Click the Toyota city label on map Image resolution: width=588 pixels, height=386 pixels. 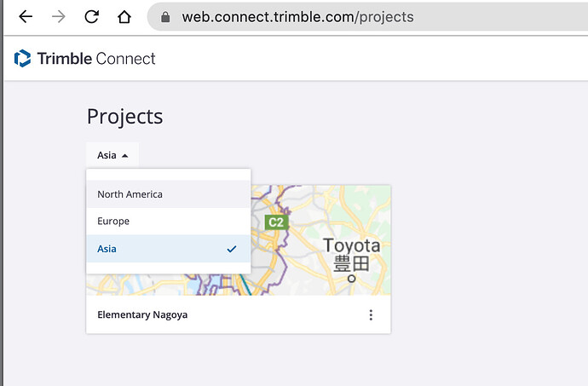[351, 246]
